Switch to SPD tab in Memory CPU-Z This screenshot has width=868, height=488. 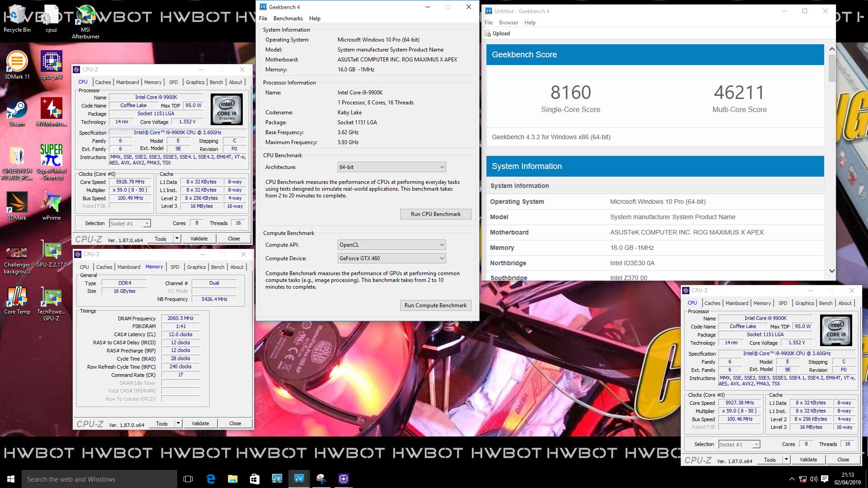click(175, 267)
